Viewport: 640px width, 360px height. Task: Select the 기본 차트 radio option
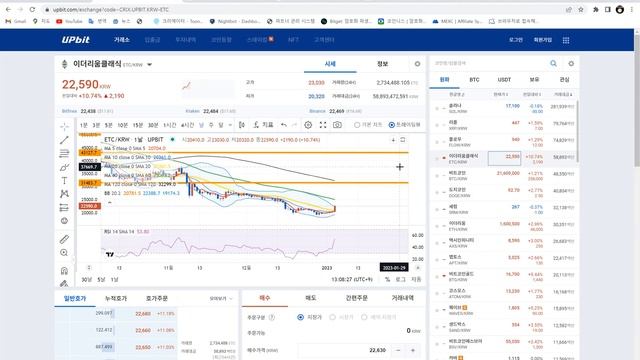(x=357, y=125)
